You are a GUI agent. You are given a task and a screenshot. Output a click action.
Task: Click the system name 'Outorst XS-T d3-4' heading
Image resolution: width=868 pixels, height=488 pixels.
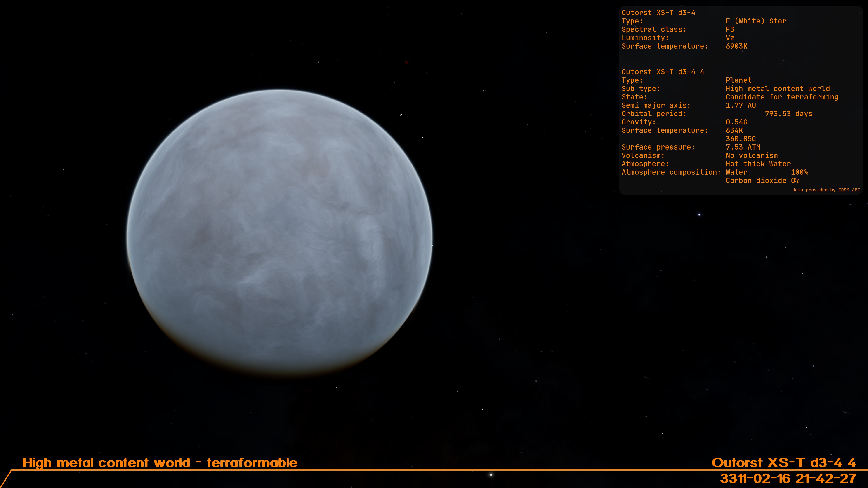tap(658, 13)
